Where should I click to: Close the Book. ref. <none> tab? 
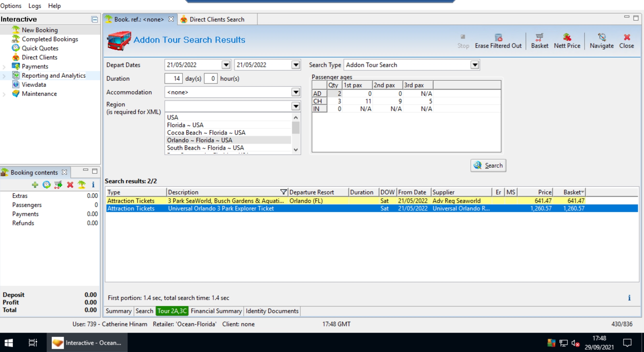click(171, 19)
